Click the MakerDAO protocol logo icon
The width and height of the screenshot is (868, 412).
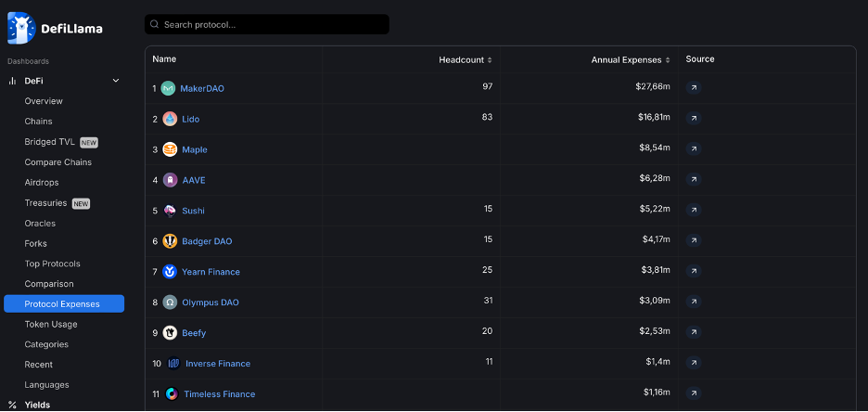[168, 88]
